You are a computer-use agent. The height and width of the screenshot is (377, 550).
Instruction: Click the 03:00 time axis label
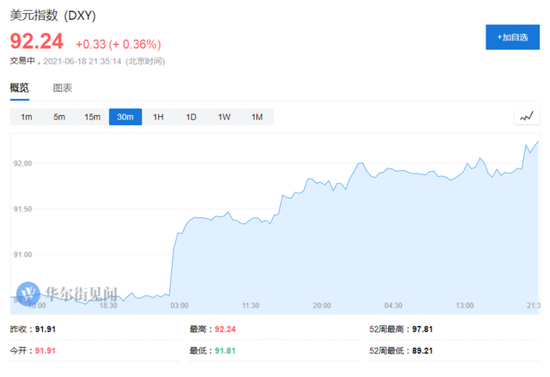tap(179, 305)
